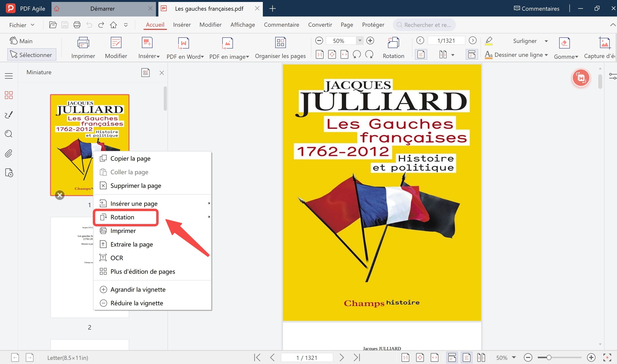
Task: Switch to the Protéger ribbon tab
Action: pos(373,25)
